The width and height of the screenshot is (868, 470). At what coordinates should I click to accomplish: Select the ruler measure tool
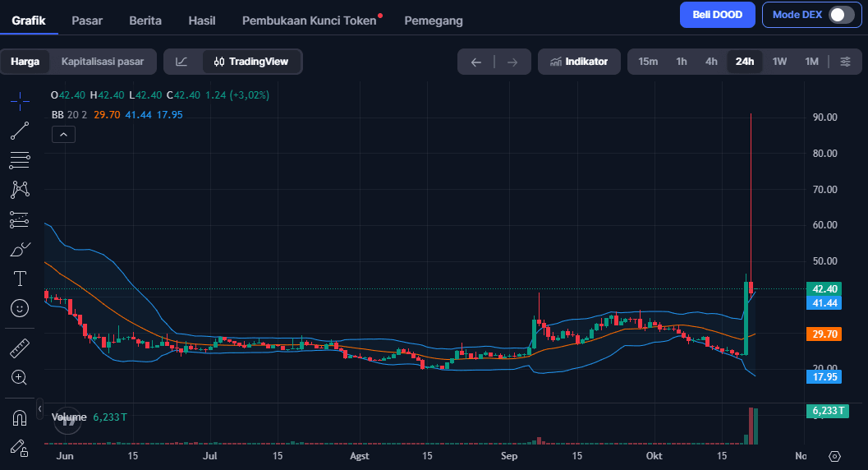[x=20, y=348]
